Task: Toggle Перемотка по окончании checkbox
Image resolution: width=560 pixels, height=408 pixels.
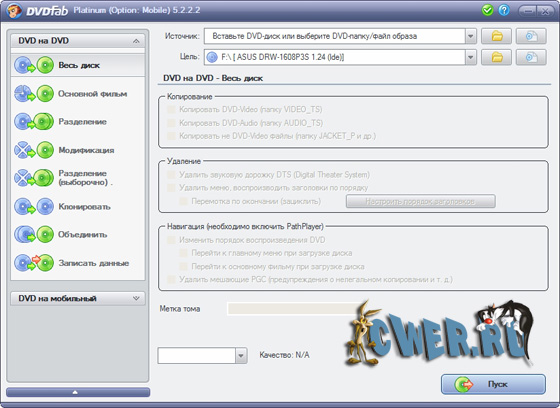Action: pyautogui.click(x=184, y=201)
